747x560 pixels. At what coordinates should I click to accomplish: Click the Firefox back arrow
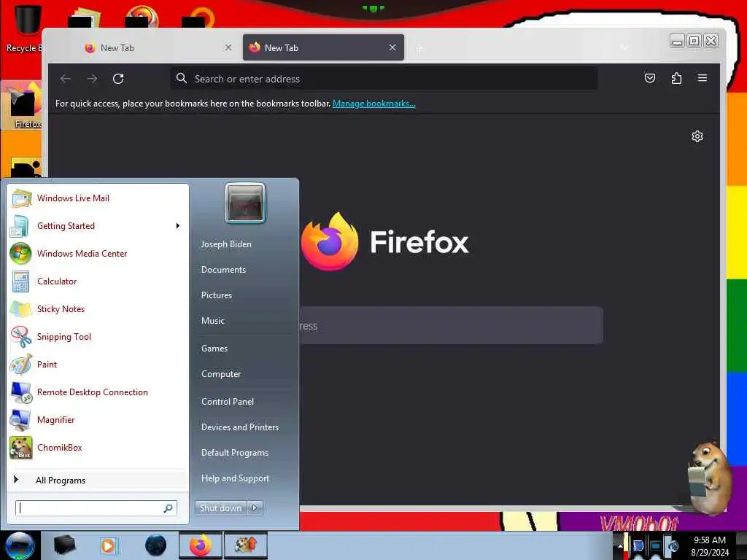pyautogui.click(x=66, y=79)
